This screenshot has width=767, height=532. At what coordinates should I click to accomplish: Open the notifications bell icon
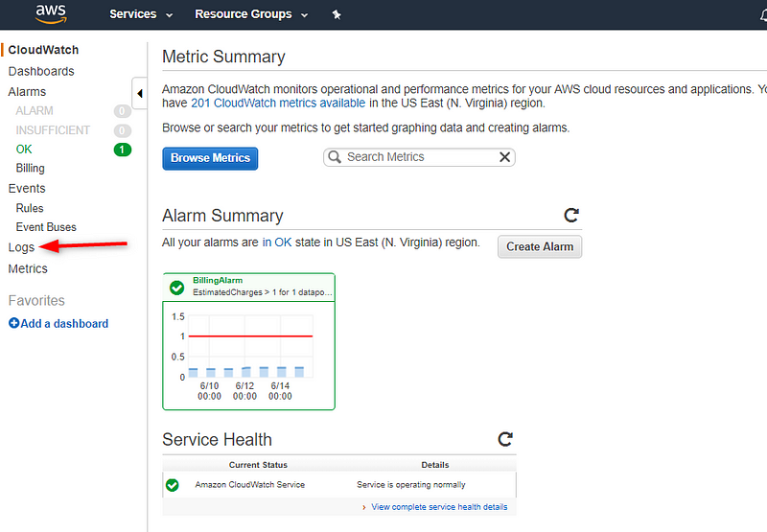[x=763, y=15]
